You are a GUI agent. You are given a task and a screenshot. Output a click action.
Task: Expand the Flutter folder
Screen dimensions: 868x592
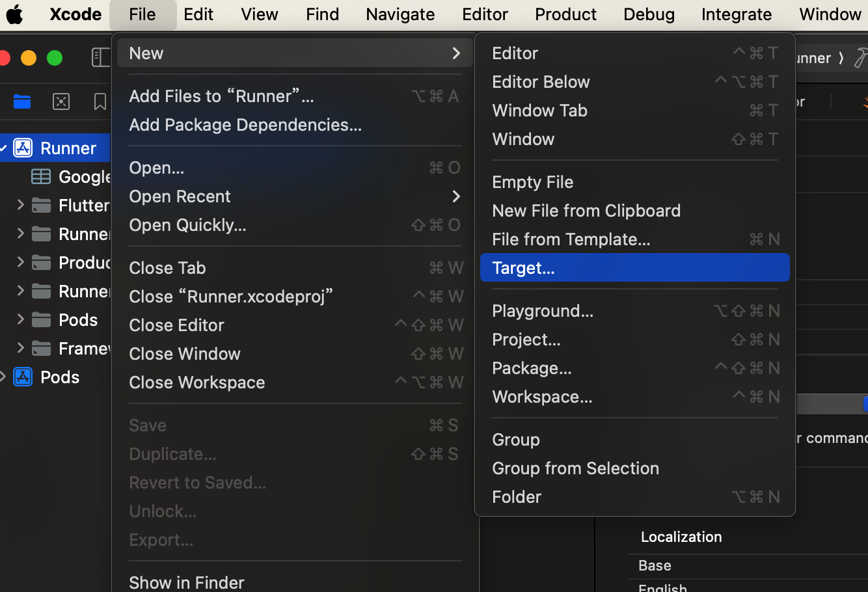(20, 205)
